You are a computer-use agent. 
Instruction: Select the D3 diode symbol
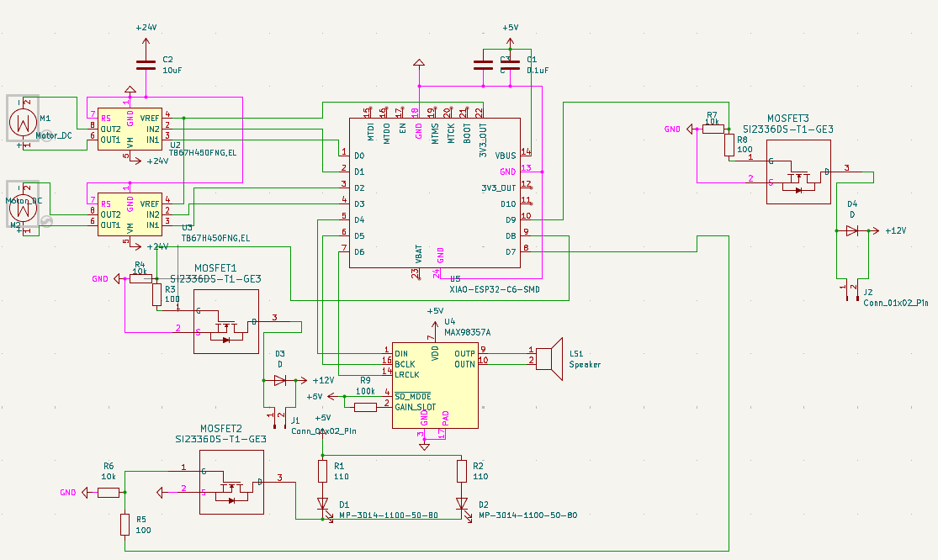[x=279, y=380]
